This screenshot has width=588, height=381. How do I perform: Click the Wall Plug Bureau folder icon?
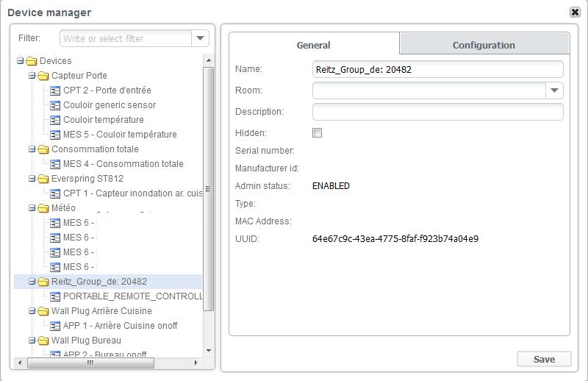(x=43, y=341)
